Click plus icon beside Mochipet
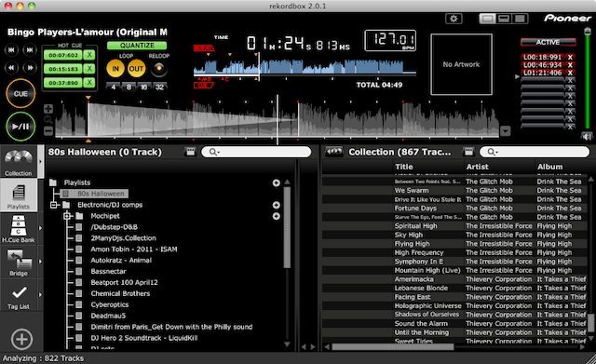This screenshot has height=364, width=596. click(x=277, y=216)
